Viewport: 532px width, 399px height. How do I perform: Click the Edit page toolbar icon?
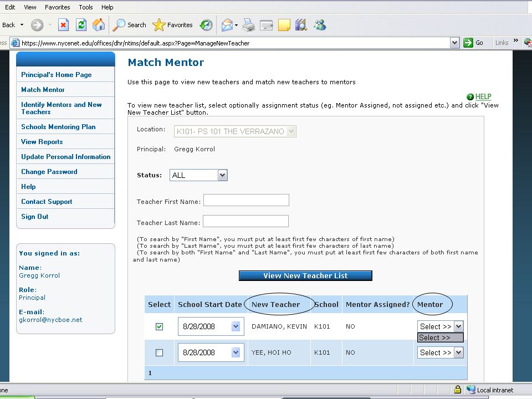coord(267,25)
